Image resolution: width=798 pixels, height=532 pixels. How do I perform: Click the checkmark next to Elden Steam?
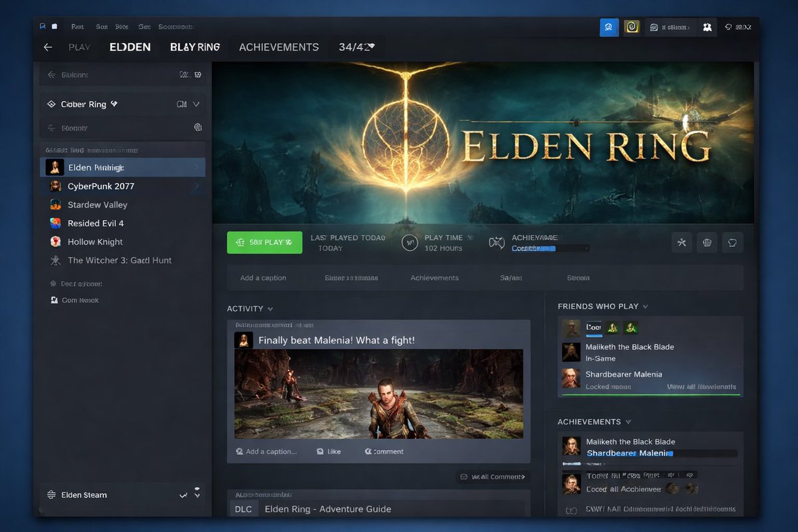(x=183, y=495)
